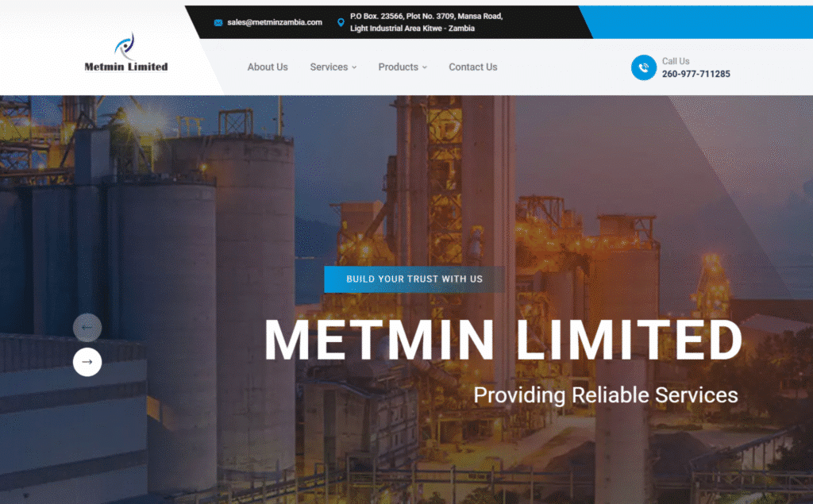
Task: Click the location pin icon
Action: pos(341,22)
